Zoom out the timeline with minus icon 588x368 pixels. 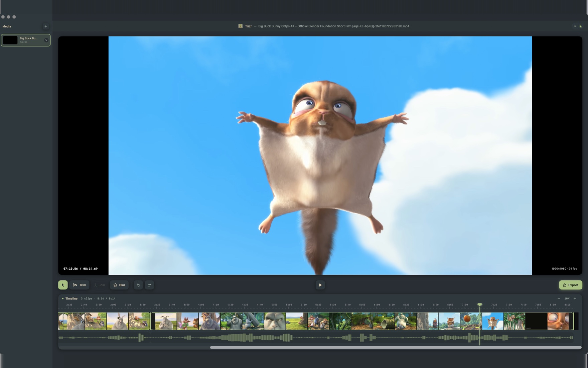click(x=559, y=298)
